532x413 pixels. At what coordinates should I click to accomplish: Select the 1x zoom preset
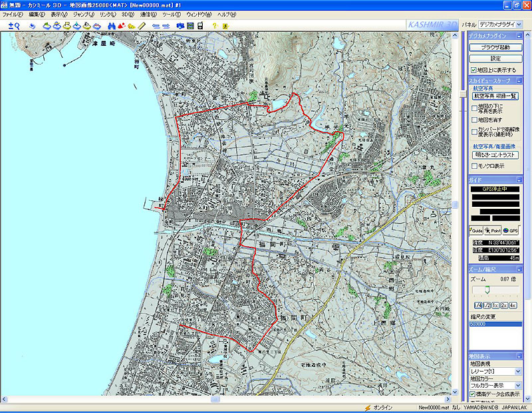point(495,305)
